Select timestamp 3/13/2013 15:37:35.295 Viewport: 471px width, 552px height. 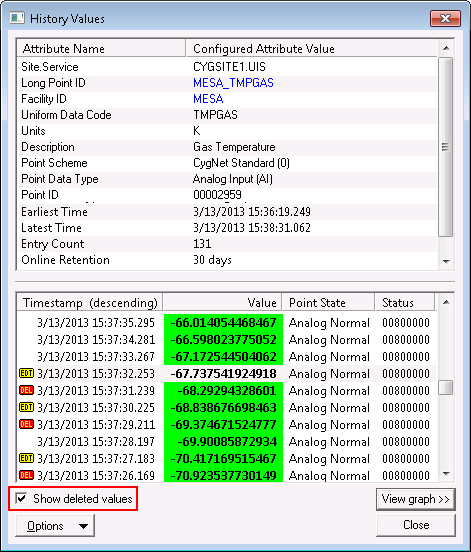point(96,322)
